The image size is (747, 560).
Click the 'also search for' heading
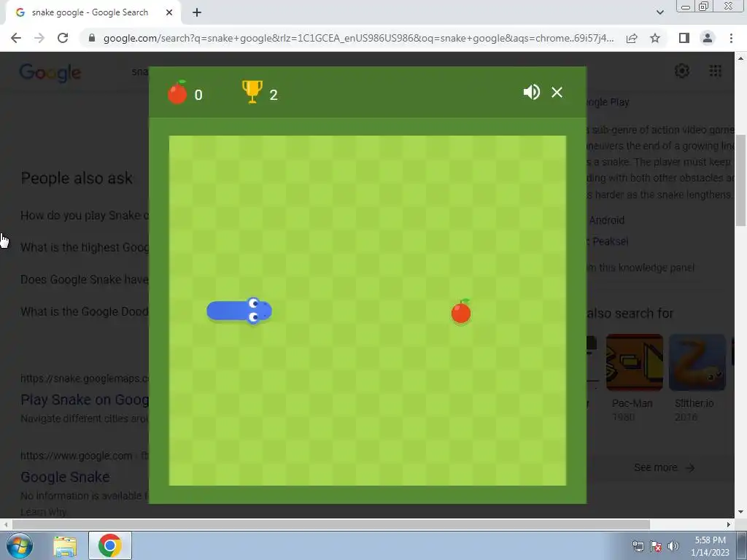pyautogui.click(x=630, y=314)
